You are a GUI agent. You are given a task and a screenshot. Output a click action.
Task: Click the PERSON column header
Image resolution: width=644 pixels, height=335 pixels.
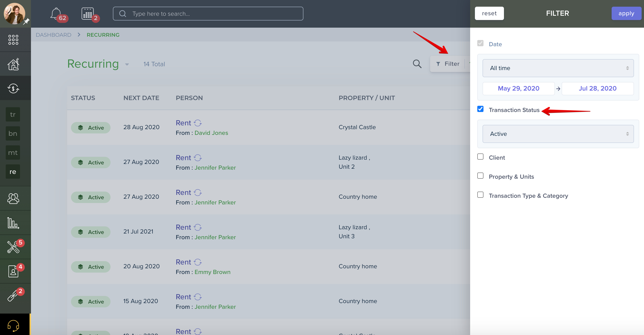pos(189,98)
